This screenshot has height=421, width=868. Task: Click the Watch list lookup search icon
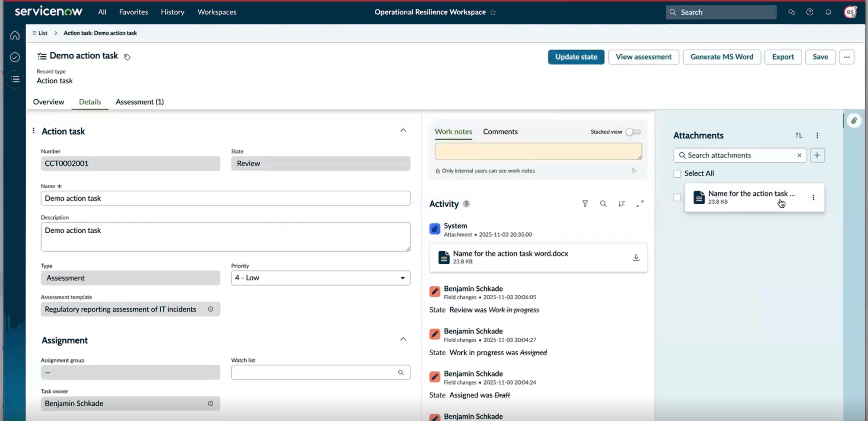point(401,373)
